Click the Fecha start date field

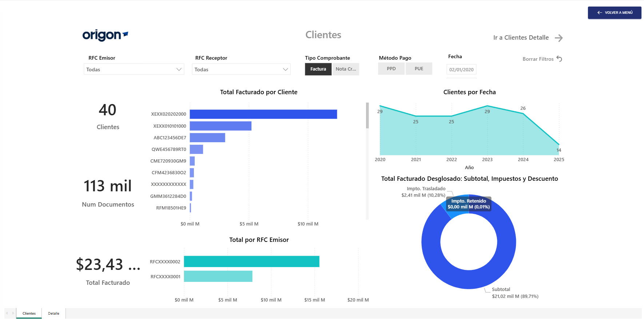click(x=461, y=70)
